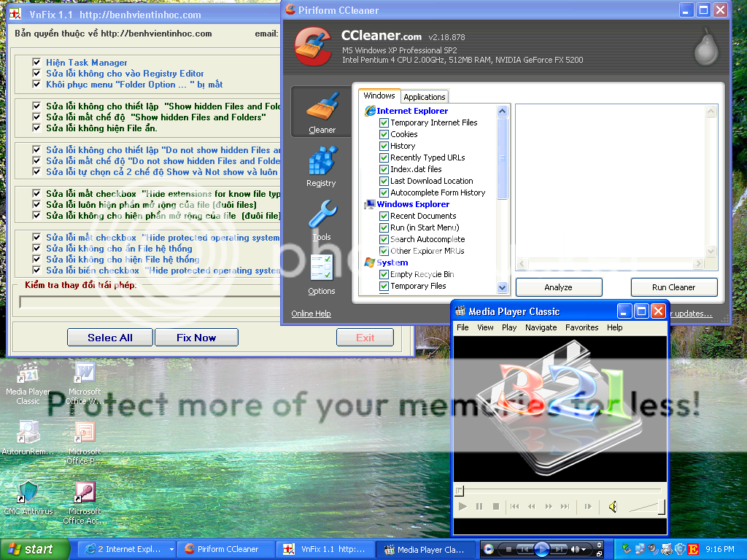Open Microsoft Office Access desktop shortcut

coord(85,503)
